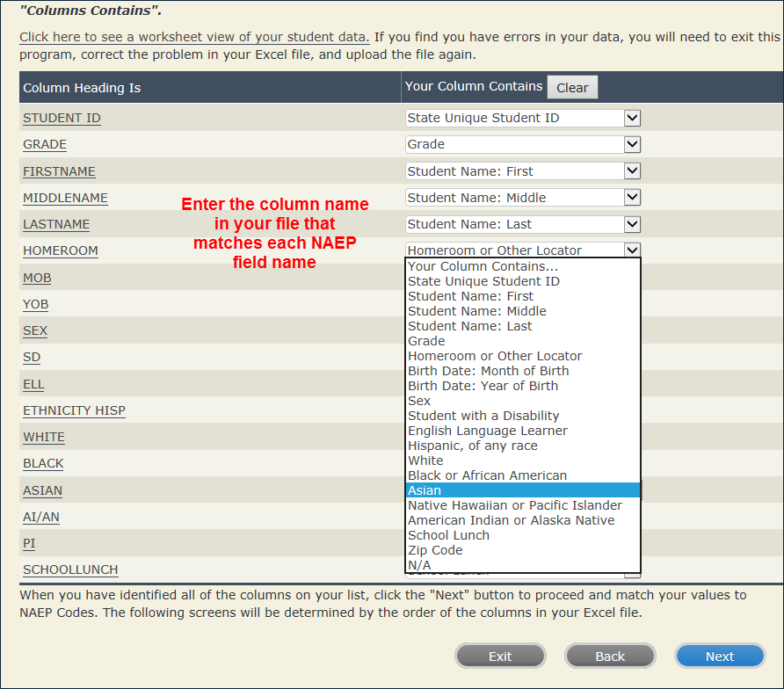Choose 'Student Name: First' from the open list
Image resolution: width=784 pixels, height=689 pixels.
[x=523, y=296]
